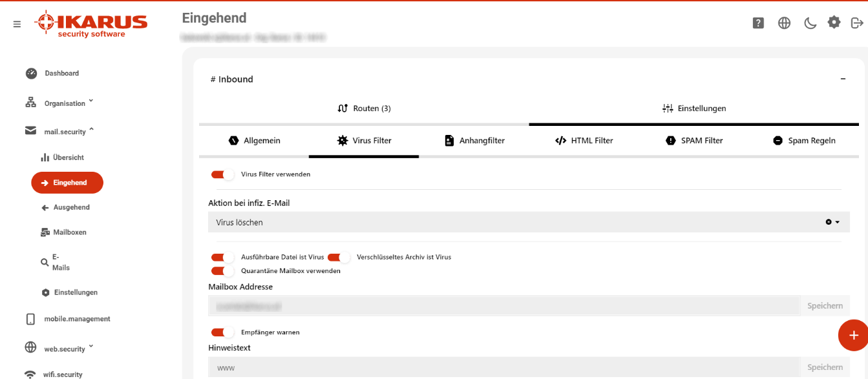The image size is (868, 379).
Task: Open the Routen (3) section
Action: pyautogui.click(x=364, y=108)
